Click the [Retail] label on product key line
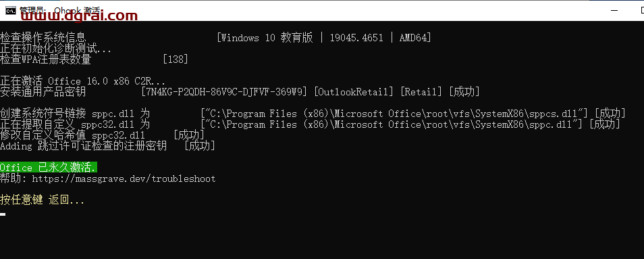Viewport: 644px width, 259px height. pos(421,92)
